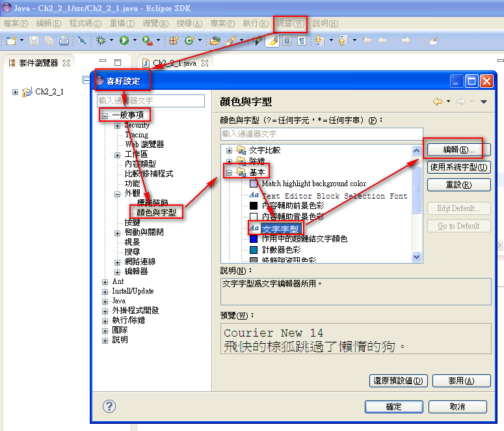The image size is (504, 431).
Task: Open the 執行(R) menu
Action: [x=256, y=23]
